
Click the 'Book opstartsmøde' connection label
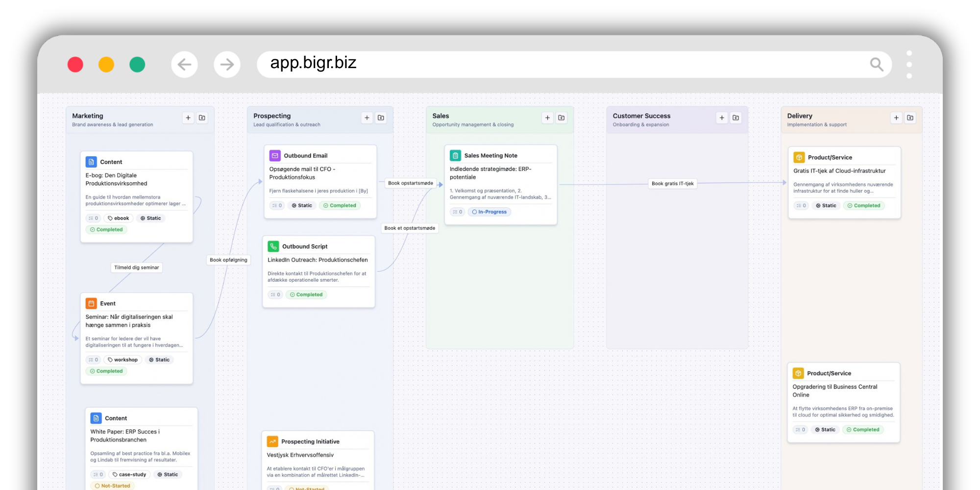(x=411, y=183)
